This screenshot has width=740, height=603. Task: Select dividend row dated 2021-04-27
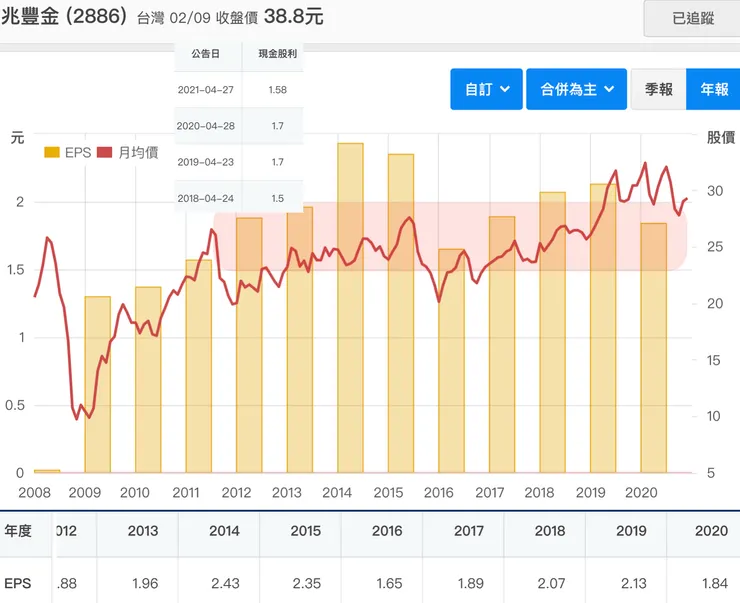pyautogui.click(x=238, y=90)
